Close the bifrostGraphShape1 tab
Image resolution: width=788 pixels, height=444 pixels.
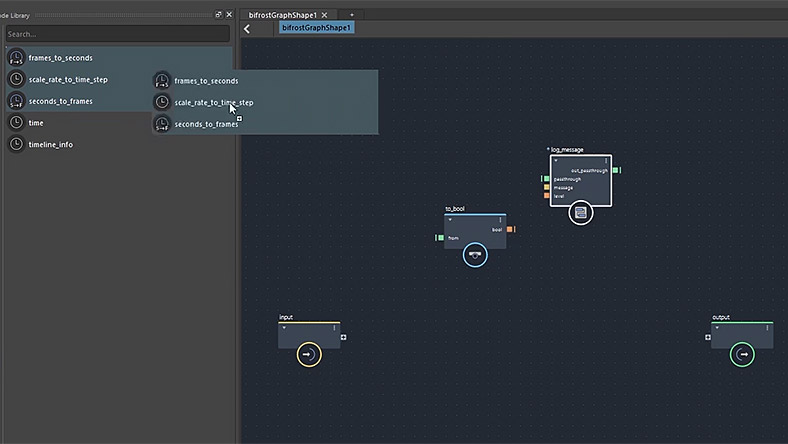pos(325,15)
